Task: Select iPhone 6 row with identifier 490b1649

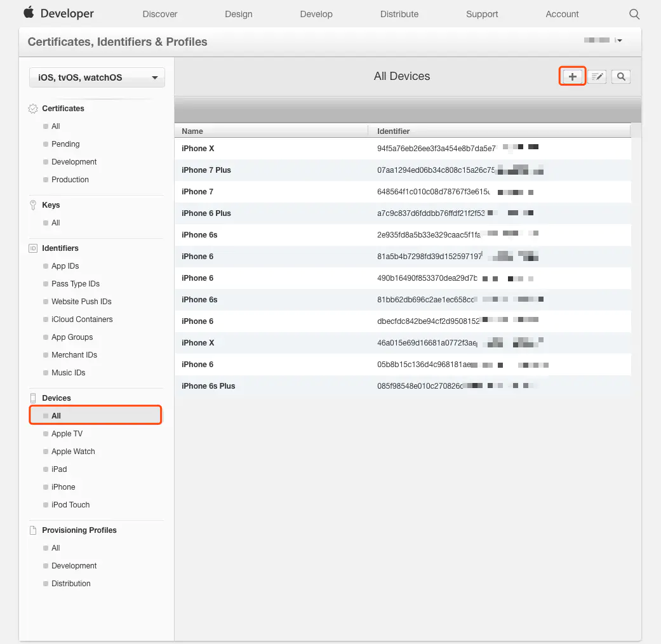Action: (x=403, y=278)
